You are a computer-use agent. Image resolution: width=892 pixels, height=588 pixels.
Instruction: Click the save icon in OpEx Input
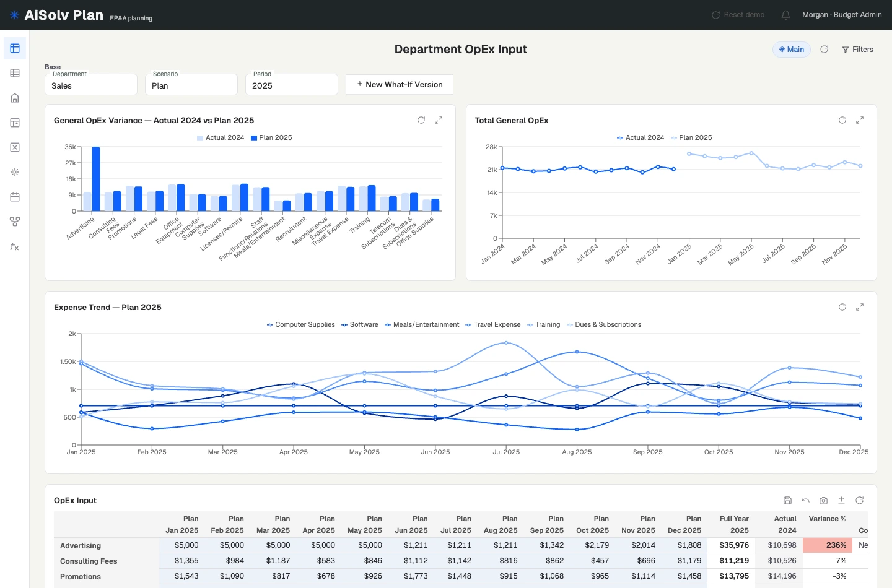pyautogui.click(x=787, y=500)
